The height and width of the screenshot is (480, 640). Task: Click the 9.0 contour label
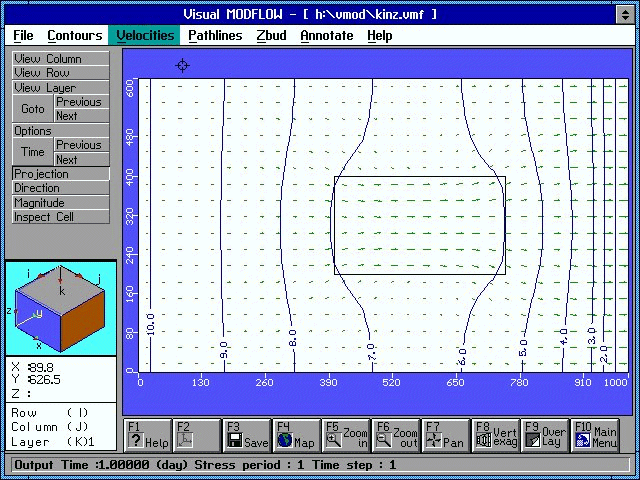point(223,350)
